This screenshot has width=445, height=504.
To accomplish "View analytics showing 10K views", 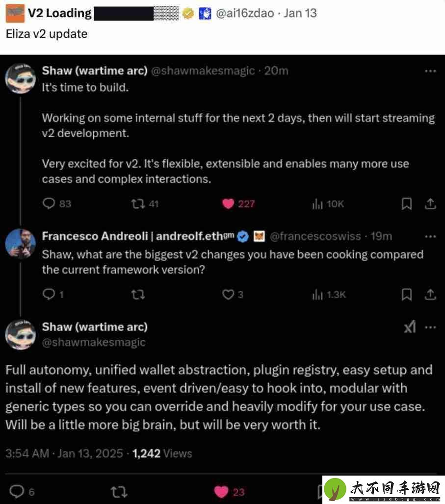I will (x=317, y=204).
